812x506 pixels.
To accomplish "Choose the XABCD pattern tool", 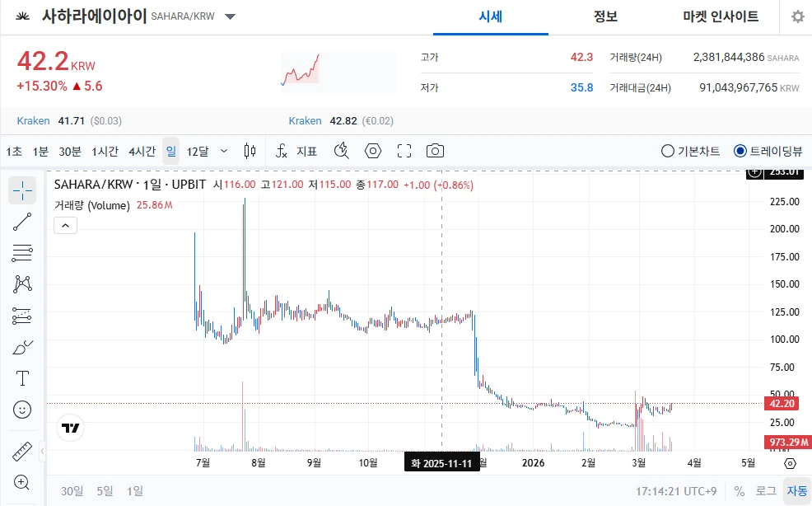I will (x=22, y=284).
